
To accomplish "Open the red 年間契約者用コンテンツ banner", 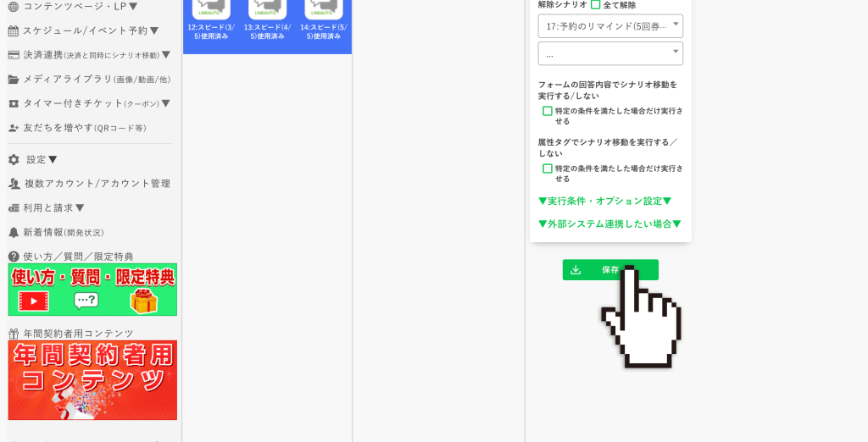I will pyautogui.click(x=92, y=379).
